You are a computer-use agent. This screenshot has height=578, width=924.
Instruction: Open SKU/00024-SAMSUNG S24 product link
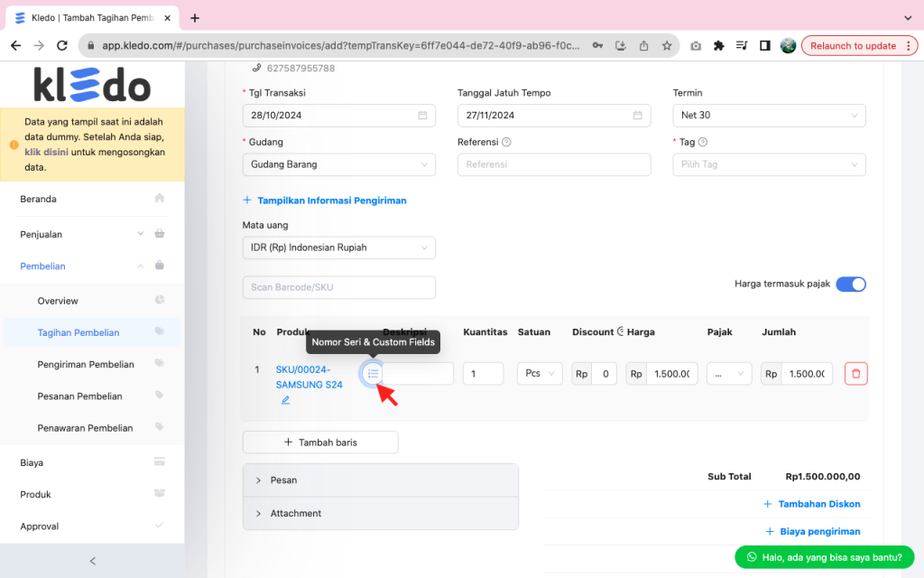click(309, 377)
